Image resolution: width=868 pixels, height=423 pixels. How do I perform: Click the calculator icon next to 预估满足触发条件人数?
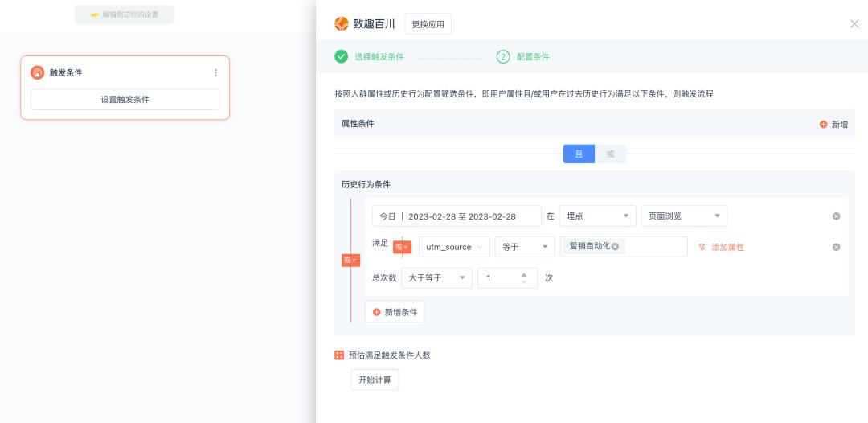339,355
